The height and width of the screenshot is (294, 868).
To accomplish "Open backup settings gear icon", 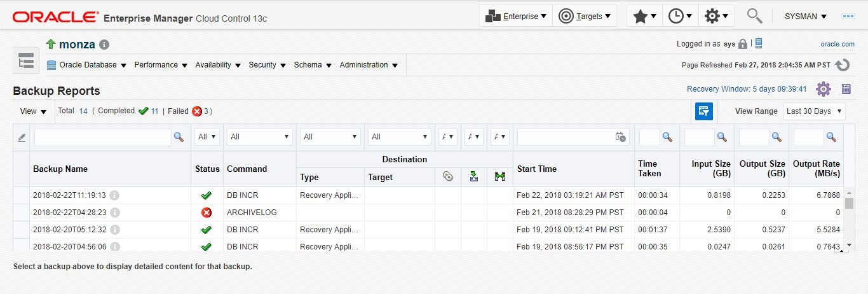I will coord(824,89).
